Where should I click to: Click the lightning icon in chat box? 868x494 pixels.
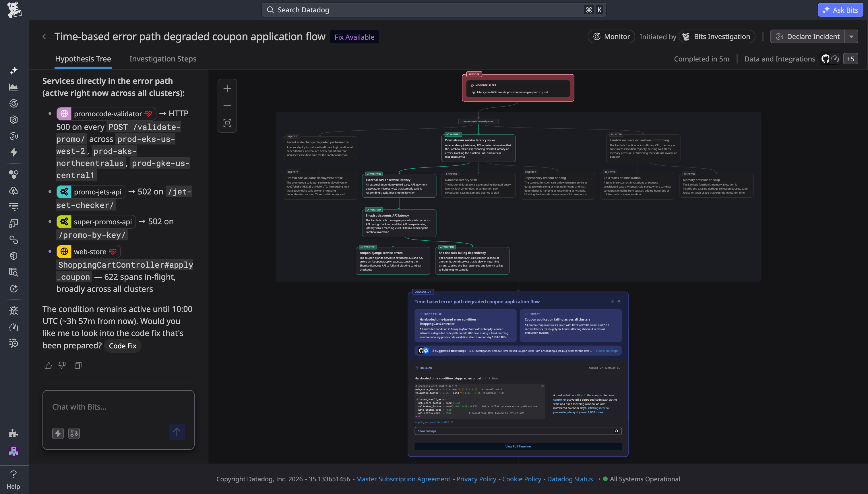pyautogui.click(x=58, y=433)
